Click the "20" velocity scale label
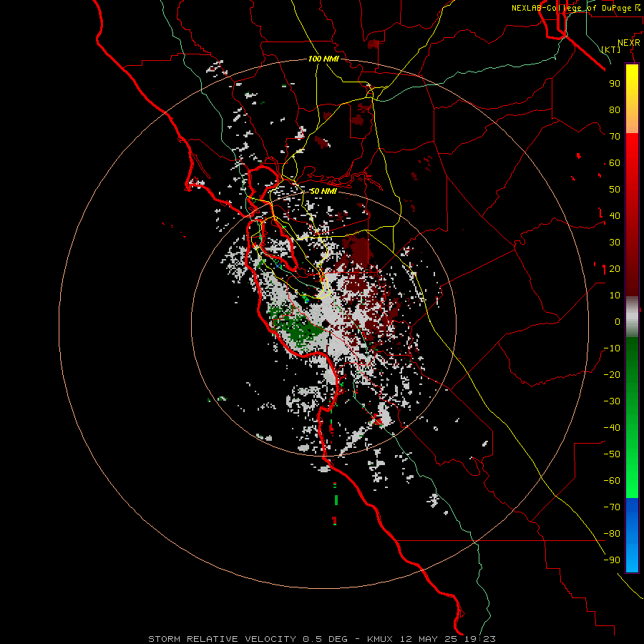This screenshot has height=644, width=644. pos(615,268)
